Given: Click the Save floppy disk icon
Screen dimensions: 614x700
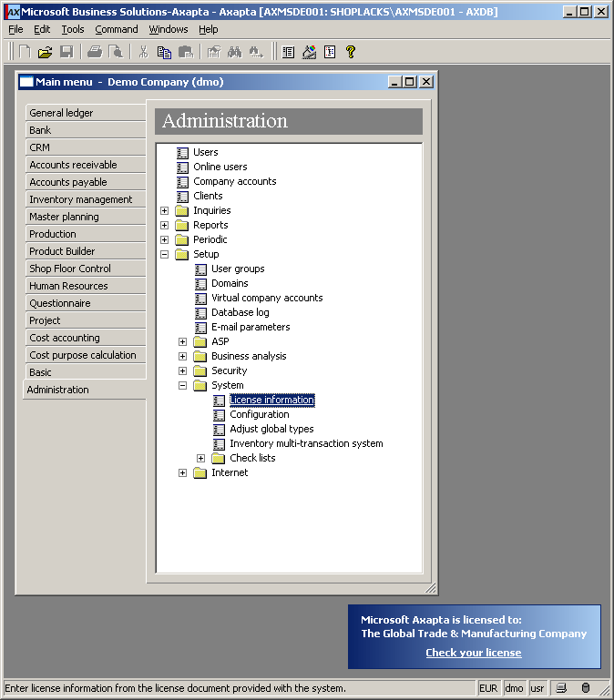Looking at the screenshot, I should 67,52.
